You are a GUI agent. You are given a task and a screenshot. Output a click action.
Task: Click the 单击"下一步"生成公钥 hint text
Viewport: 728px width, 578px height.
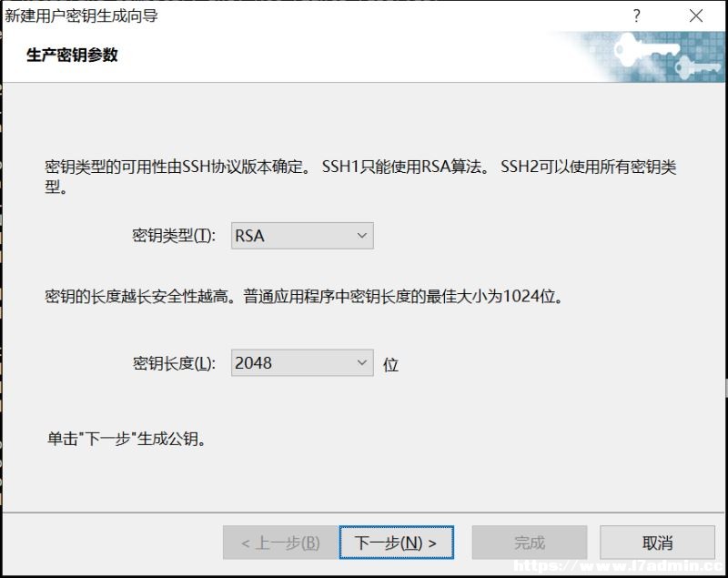coord(126,438)
